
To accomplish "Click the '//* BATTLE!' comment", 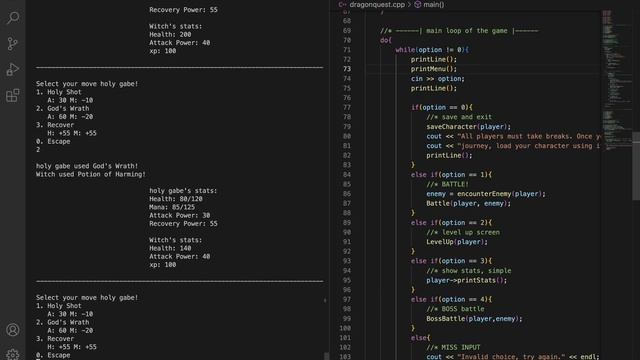I will 447,184.
